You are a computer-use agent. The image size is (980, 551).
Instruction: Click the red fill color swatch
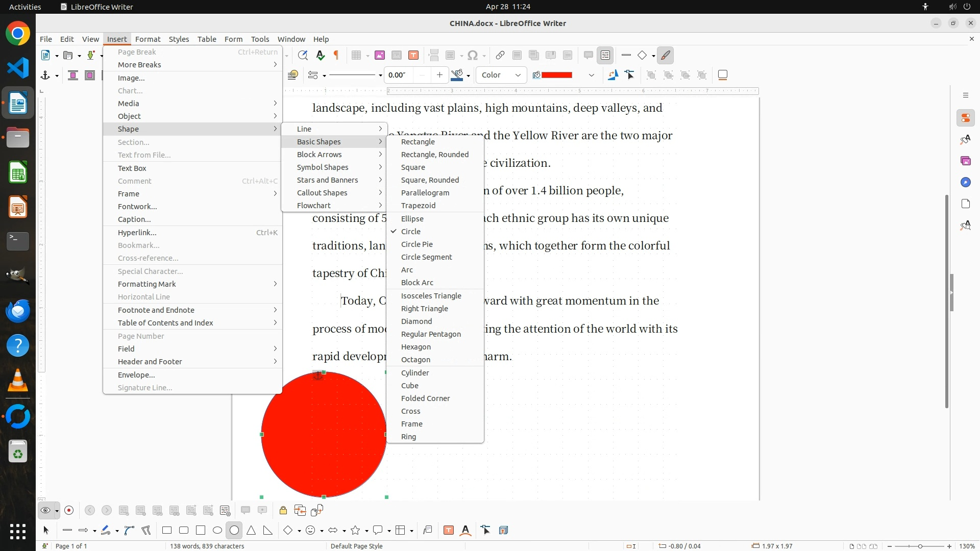click(556, 75)
